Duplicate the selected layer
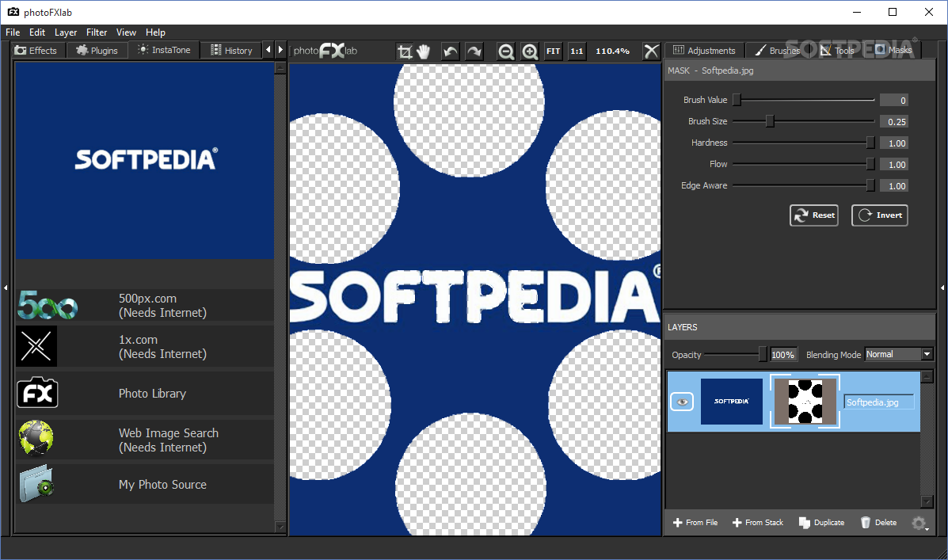948x560 pixels. [821, 523]
